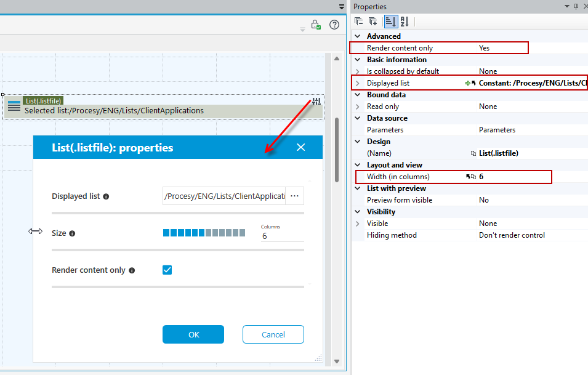Collapse the Bound data category
Viewport: 588px width, 375px height.
(x=358, y=95)
